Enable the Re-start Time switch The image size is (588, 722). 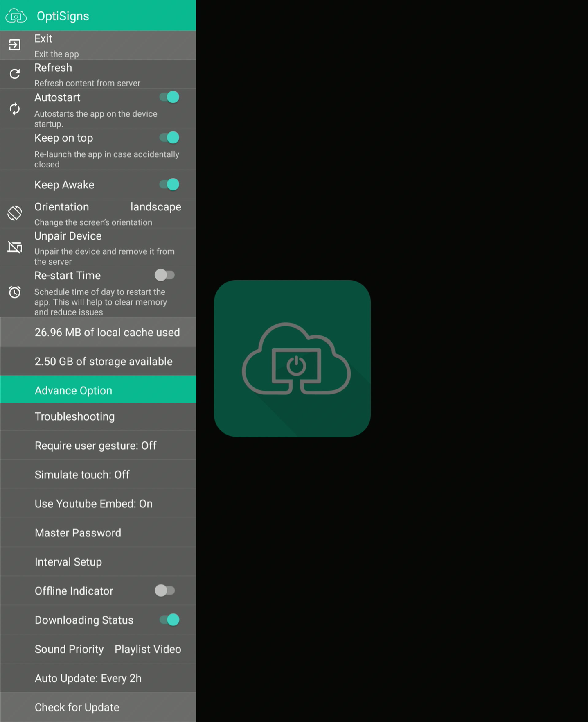click(x=165, y=275)
